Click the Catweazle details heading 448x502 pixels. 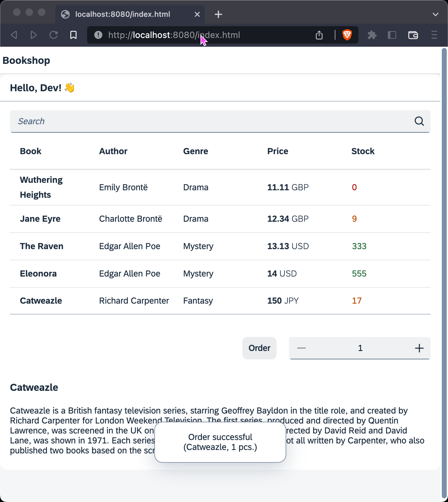click(x=34, y=387)
